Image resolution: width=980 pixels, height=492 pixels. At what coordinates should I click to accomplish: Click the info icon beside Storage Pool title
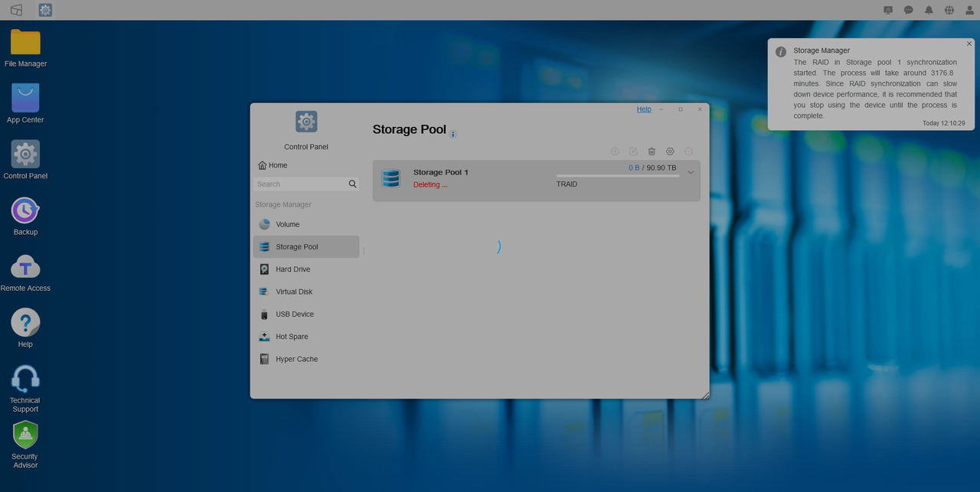[x=453, y=134]
